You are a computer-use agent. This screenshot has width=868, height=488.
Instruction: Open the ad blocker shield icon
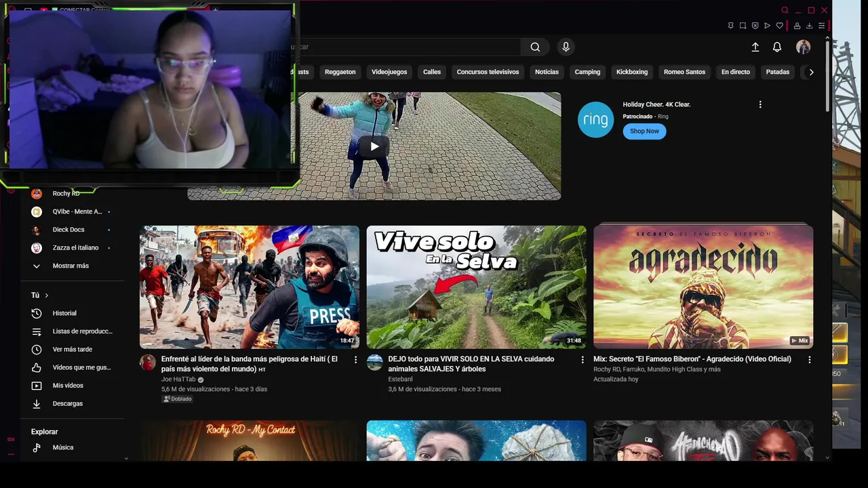(x=755, y=26)
